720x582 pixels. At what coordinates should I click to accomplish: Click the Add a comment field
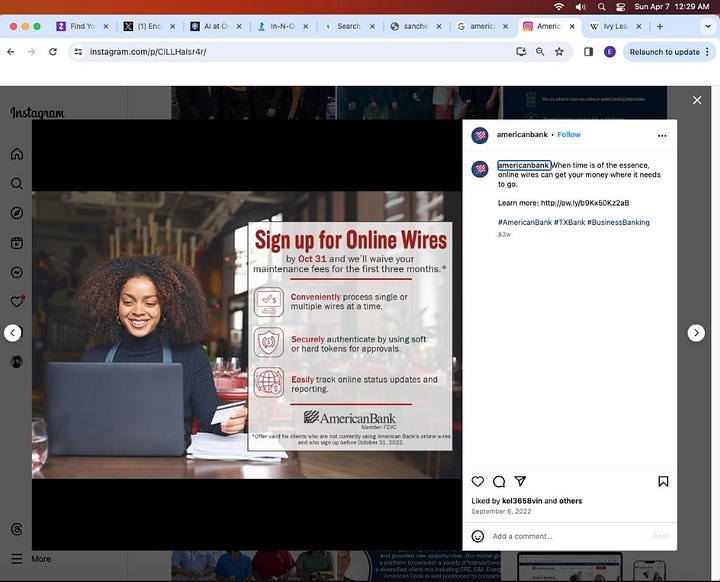click(x=569, y=536)
